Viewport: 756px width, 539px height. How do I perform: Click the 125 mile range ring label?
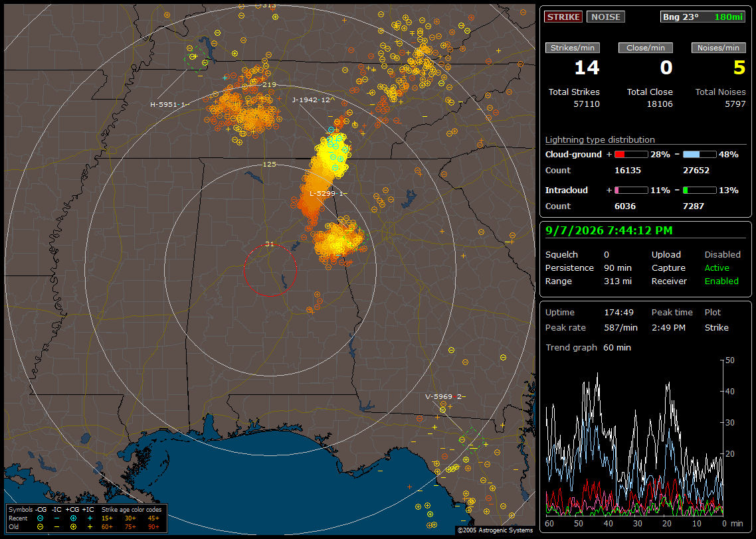[269, 164]
